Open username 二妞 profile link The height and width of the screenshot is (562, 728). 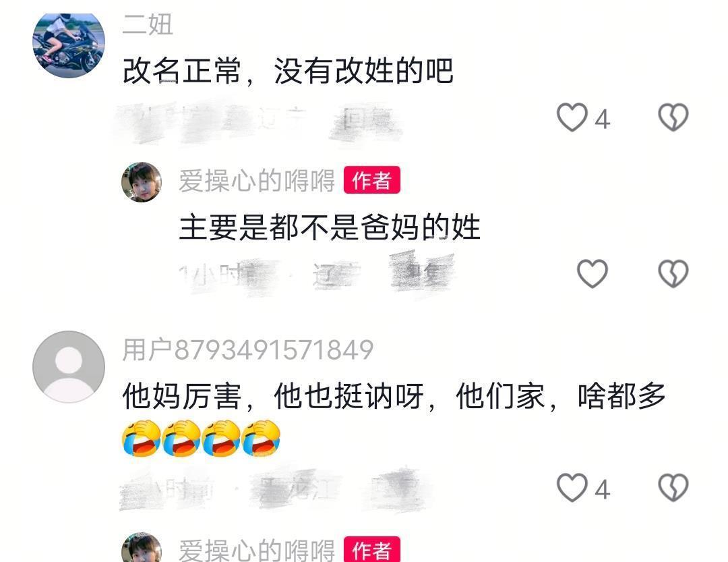click(148, 24)
